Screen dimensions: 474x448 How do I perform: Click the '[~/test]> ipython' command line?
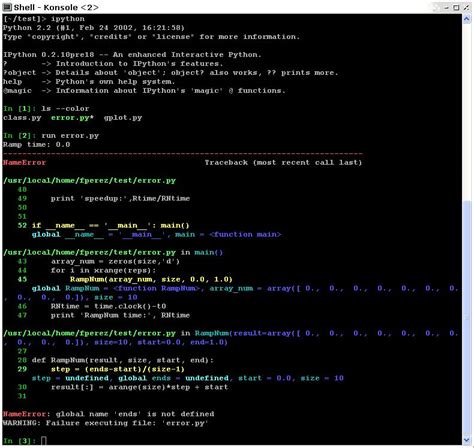tap(44, 19)
